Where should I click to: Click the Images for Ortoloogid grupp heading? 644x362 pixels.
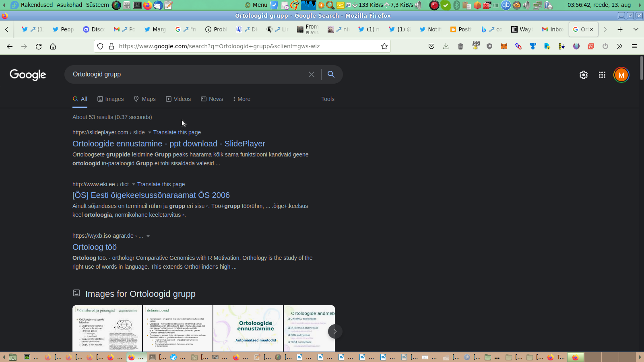(x=140, y=294)
